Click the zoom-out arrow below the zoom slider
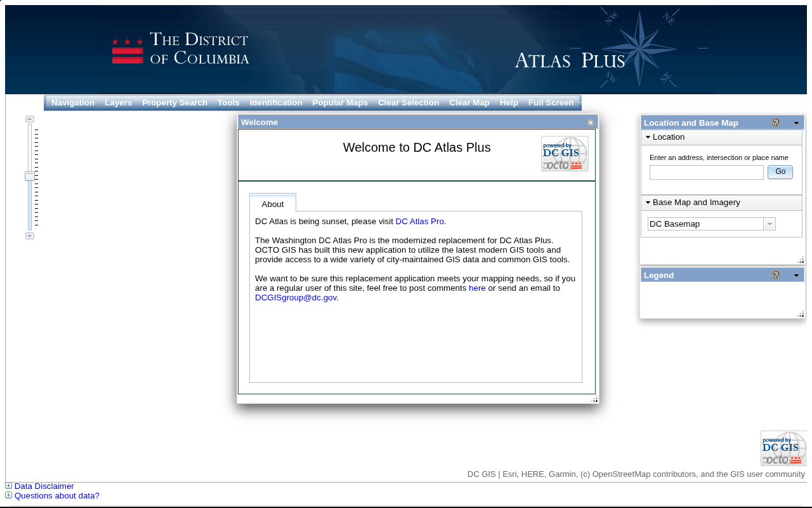The width and height of the screenshot is (812, 508). 30,236
